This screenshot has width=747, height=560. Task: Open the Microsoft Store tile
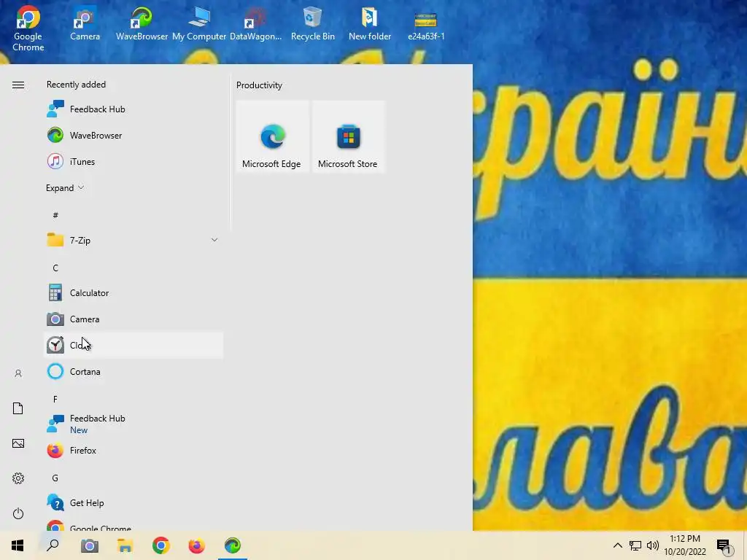(348, 136)
